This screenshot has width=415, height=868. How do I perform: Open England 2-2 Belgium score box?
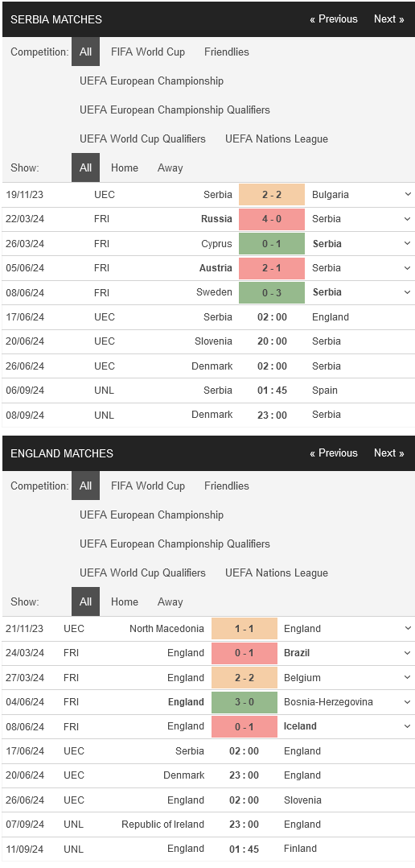(244, 678)
